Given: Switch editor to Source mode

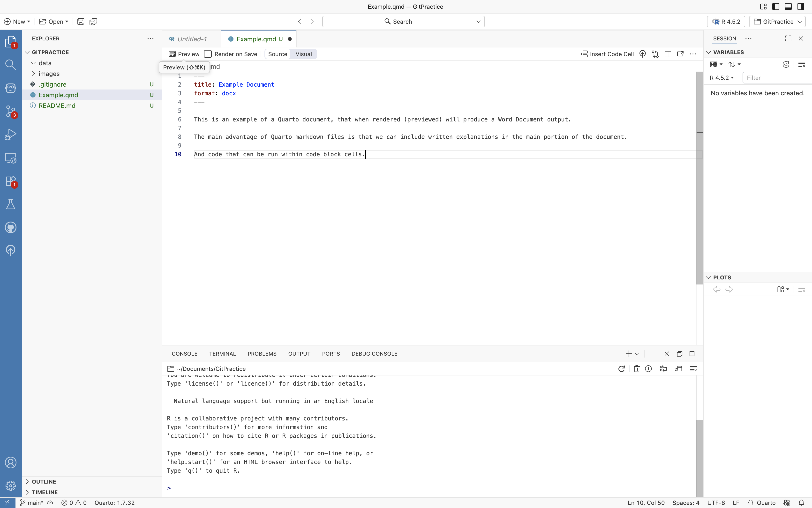Looking at the screenshot, I should click(x=278, y=54).
